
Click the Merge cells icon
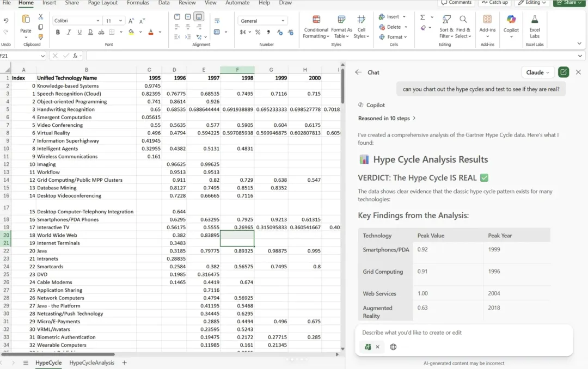click(217, 32)
